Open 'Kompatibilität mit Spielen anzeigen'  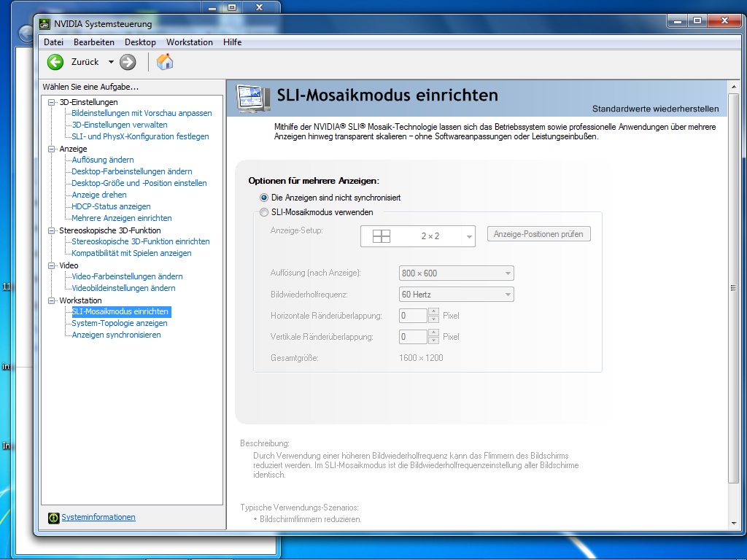131,253
